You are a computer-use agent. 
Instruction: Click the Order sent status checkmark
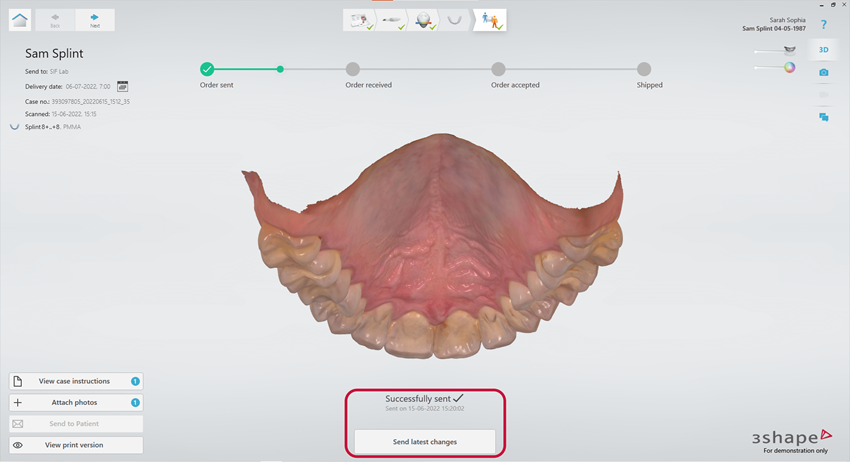[x=207, y=69]
